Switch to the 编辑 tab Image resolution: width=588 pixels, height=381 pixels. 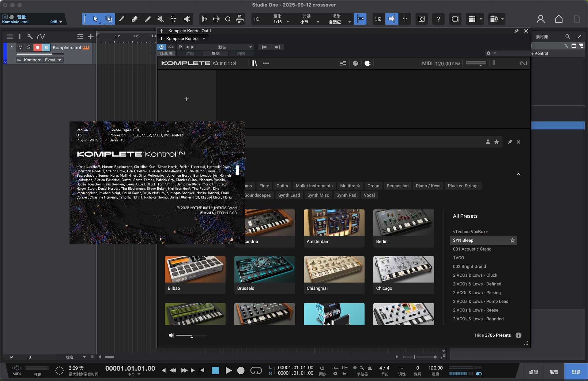[533, 372]
